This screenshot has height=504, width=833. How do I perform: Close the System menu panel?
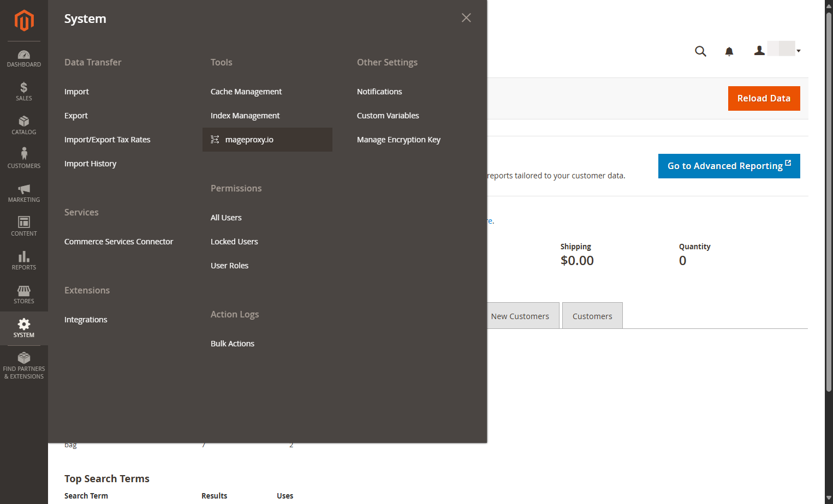[x=466, y=18]
